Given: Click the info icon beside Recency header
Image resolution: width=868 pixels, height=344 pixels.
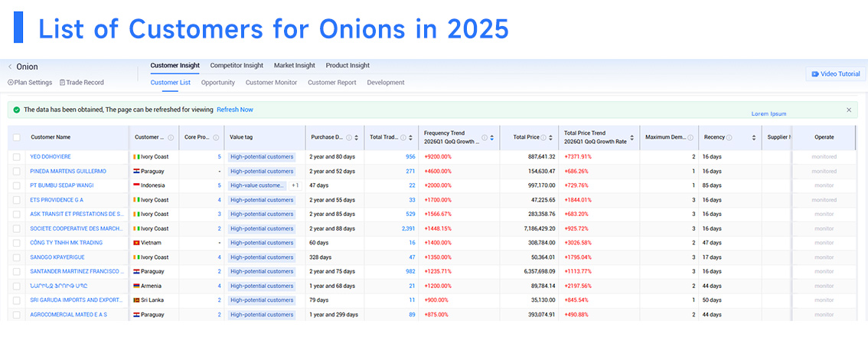Looking at the screenshot, I should (x=729, y=137).
